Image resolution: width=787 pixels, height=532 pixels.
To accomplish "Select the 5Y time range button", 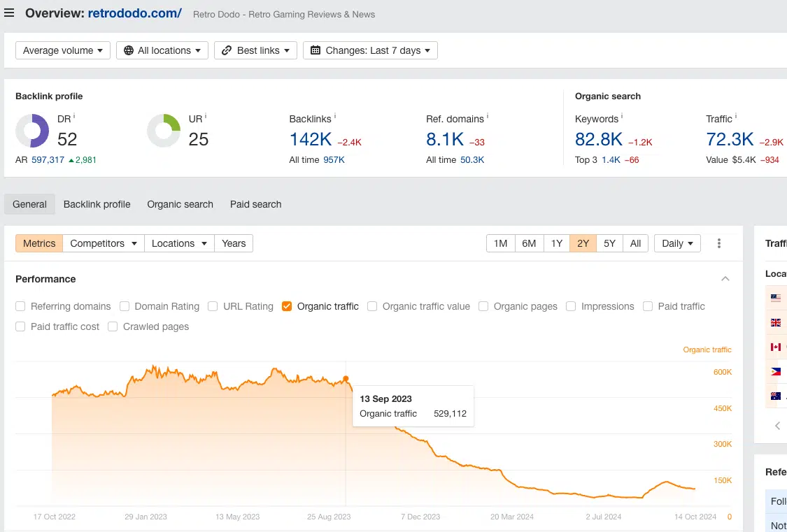I will [x=610, y=243].
